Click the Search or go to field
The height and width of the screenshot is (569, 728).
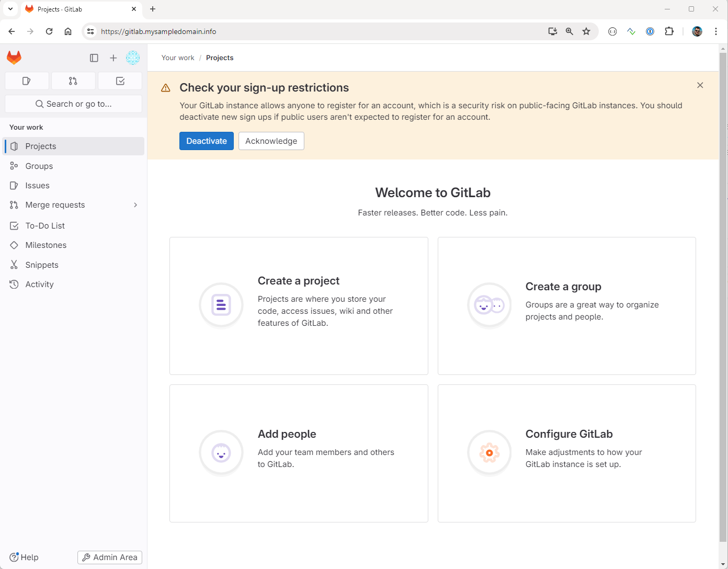(x=73, y=104)
